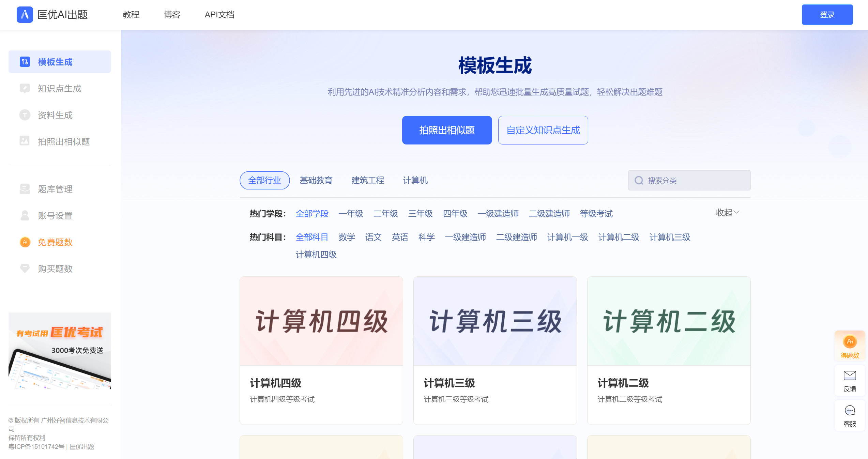Select the 资料生成 sidebar icon

point(25,115)
